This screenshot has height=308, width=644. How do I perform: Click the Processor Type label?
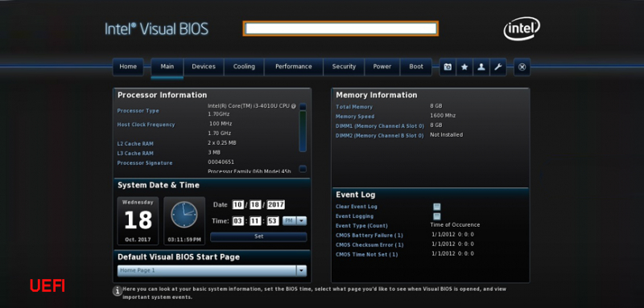[138, 111]
